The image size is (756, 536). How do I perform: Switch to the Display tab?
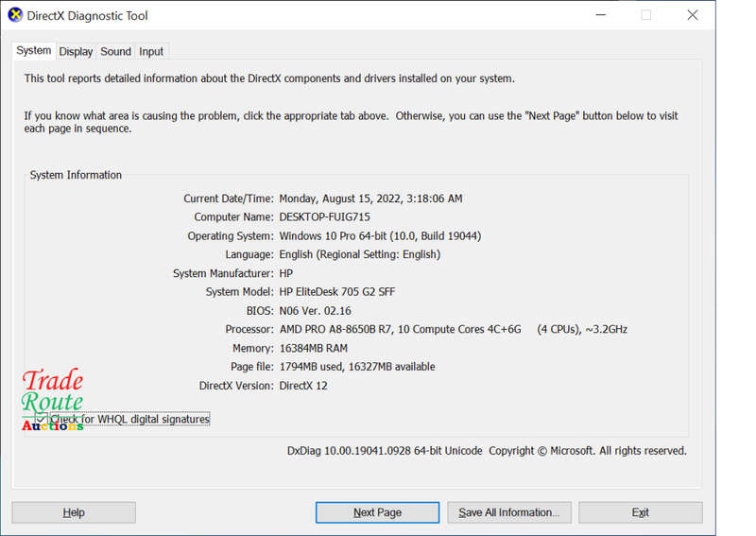76,52
